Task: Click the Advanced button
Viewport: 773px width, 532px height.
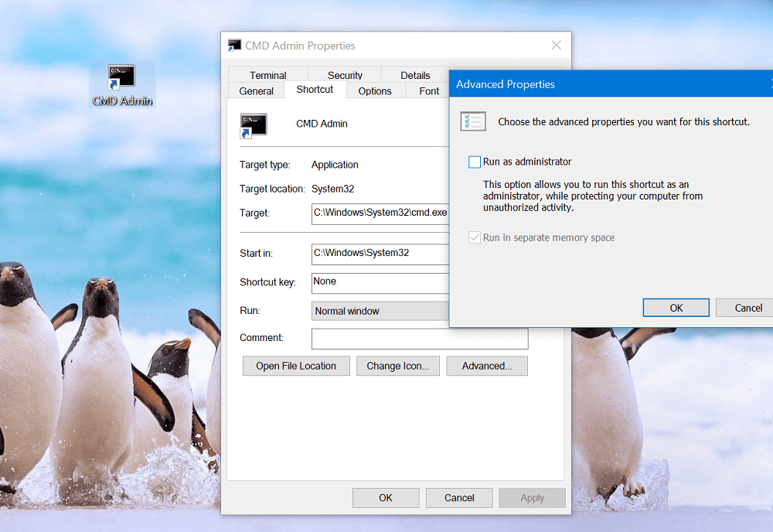Action: [486, 366]
